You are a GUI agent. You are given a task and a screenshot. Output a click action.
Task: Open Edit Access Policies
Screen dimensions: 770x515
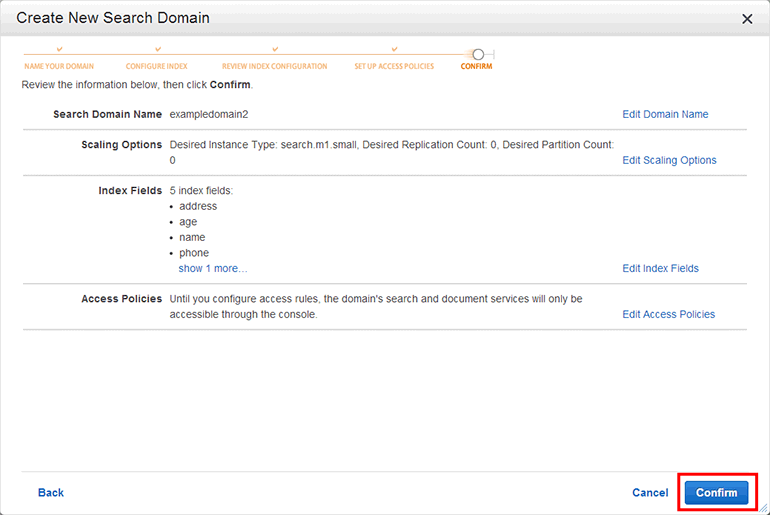pyautogui.click(x=668, y=314)
